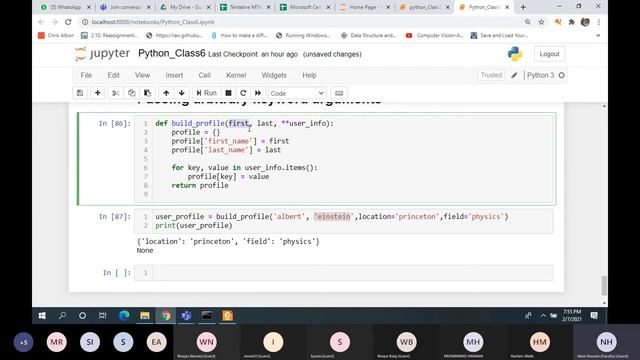Image resolution: width=640 pixels, height=360 pixels.
Task: Move selected cell down with the arrow icon
Action: [x=182, y=93]
